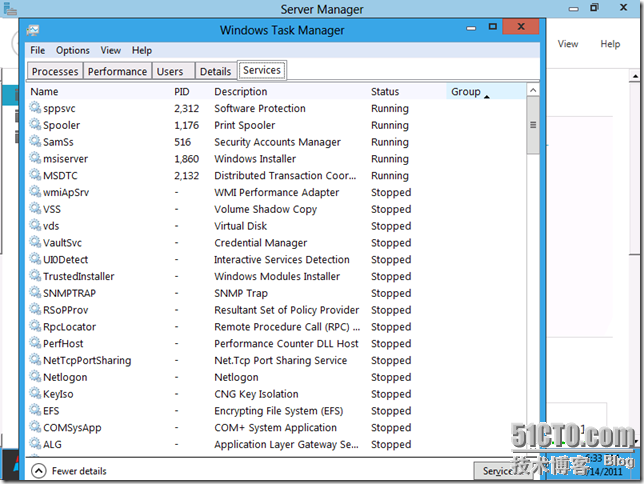Viewport: 644px width, 484px height.
Task: Click the Task Manager title bar icon
Action: (33, 30)
